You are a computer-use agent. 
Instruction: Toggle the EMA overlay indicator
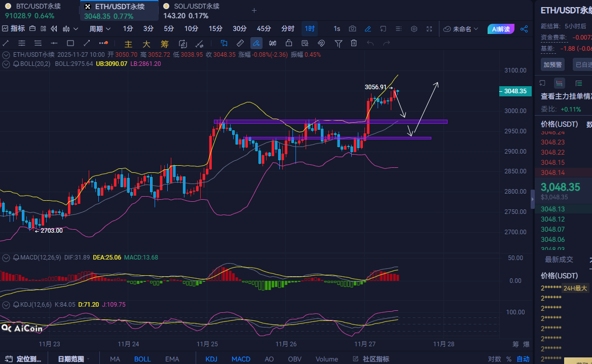click(x=172, y=359)
